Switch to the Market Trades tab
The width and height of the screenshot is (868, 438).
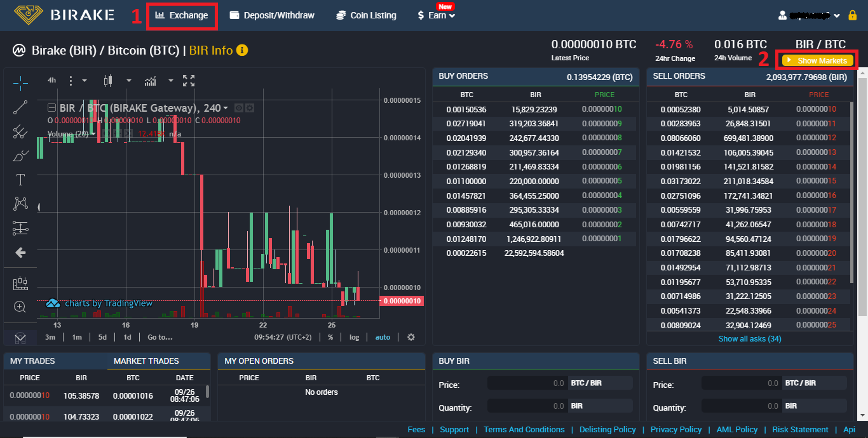pos(146,361)
